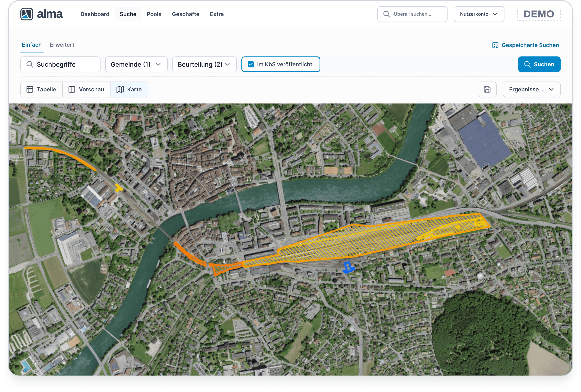Switch to Karte view
581x392 pixels.
129,89
